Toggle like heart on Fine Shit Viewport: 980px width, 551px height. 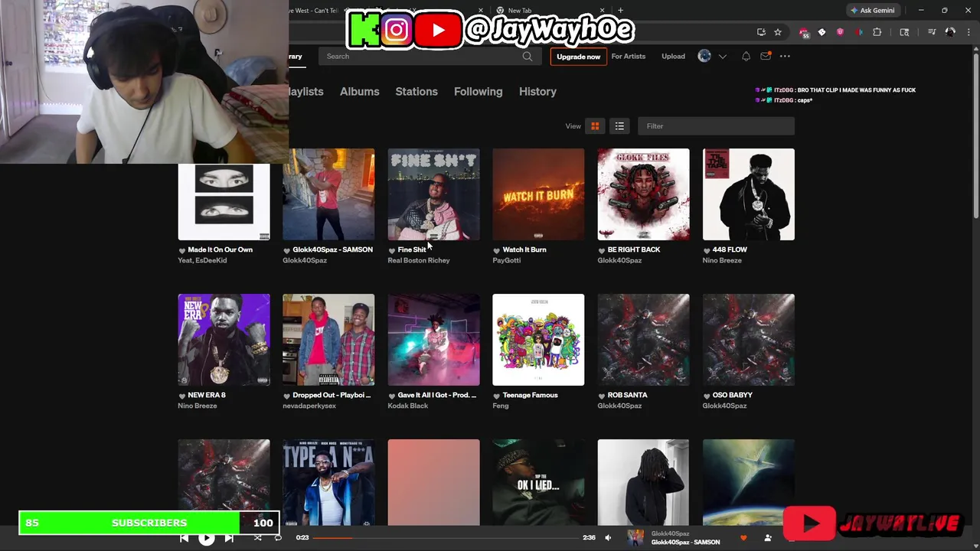pos(392,250)
